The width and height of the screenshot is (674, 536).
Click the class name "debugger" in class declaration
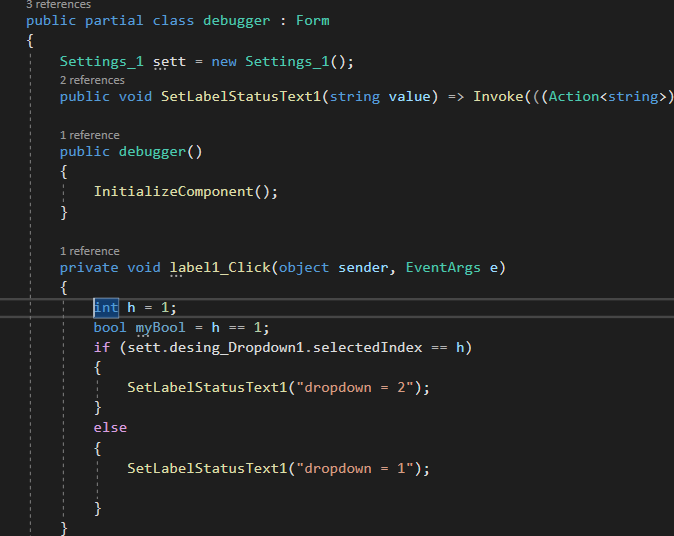click(x=236, y=21)
